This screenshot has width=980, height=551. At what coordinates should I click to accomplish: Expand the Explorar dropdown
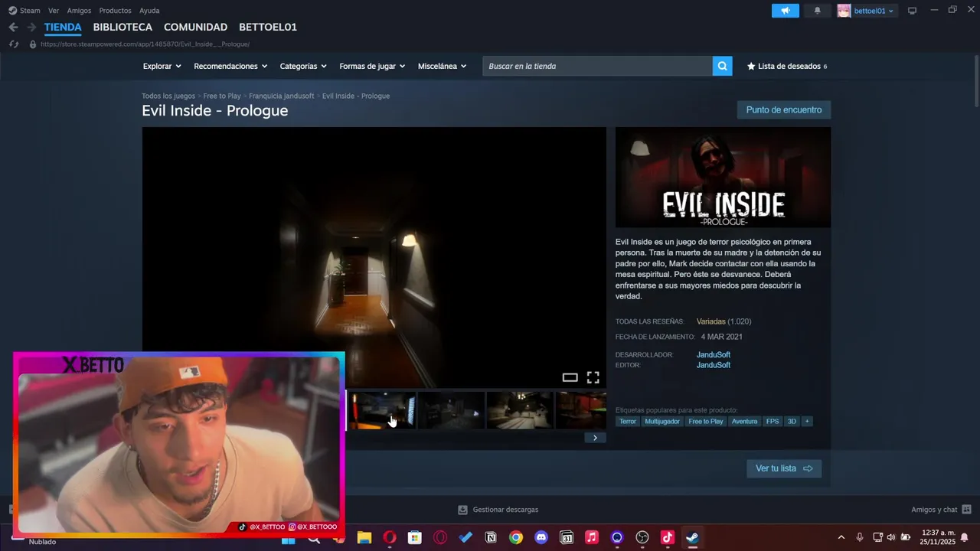[x=162, y=67]
